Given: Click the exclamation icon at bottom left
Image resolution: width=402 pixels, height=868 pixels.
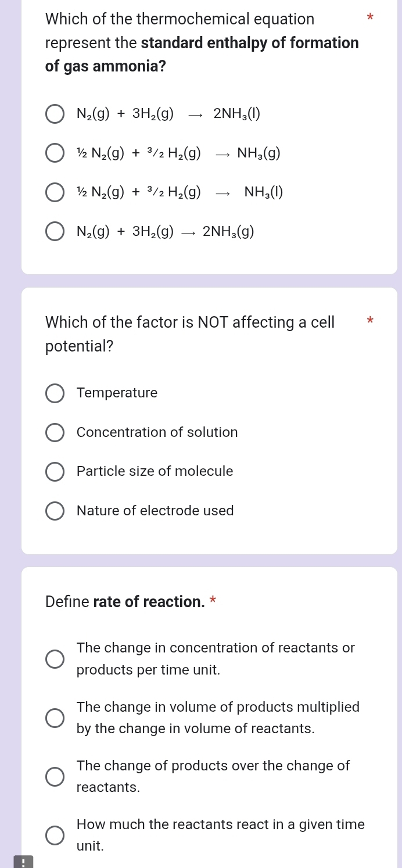Looking at the screenshot, I should click(24, 861).
